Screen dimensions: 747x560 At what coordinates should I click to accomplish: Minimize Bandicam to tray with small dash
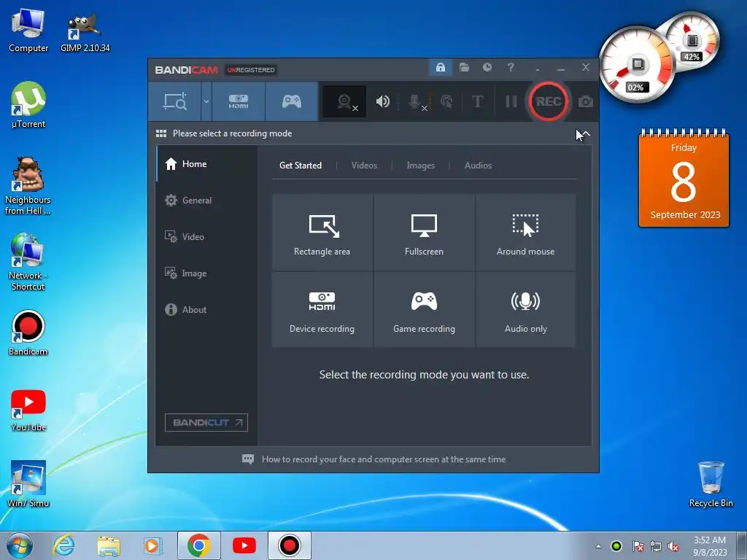(x=538, y=69)
